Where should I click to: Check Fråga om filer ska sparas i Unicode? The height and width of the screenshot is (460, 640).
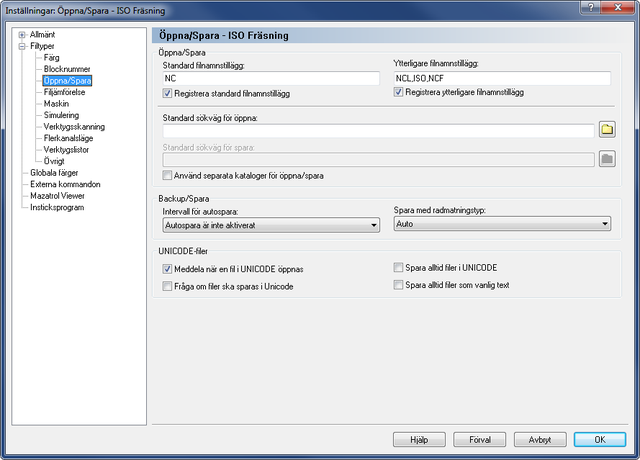167,286
